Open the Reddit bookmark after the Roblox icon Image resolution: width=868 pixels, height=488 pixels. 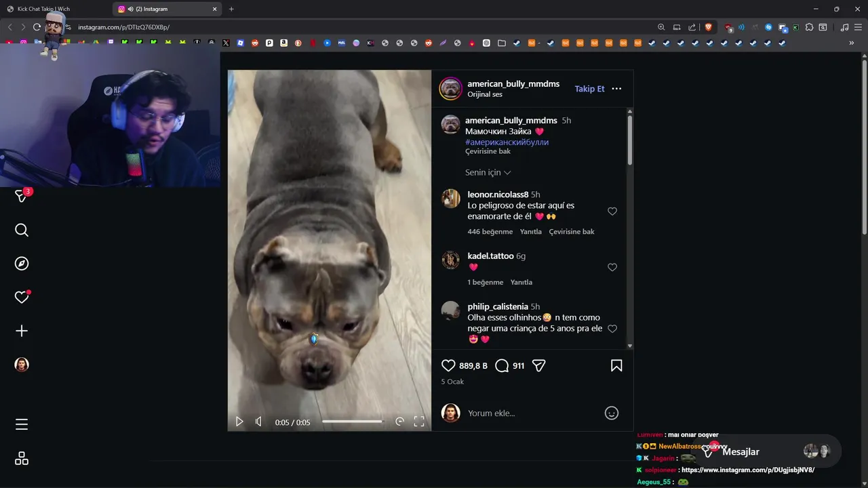coord(255,43)
